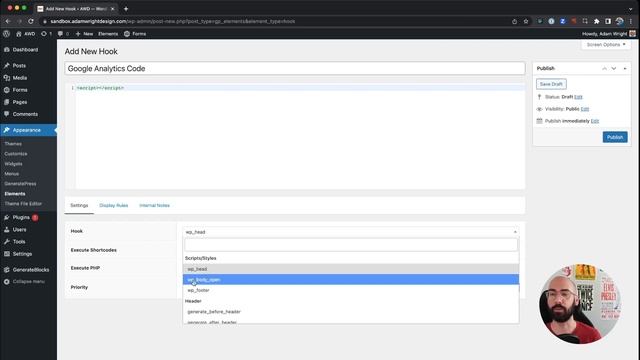Select generate_before_header from the hook list
Screen dimensions: 640x360
pyautogui.click(x=351, y=311)
